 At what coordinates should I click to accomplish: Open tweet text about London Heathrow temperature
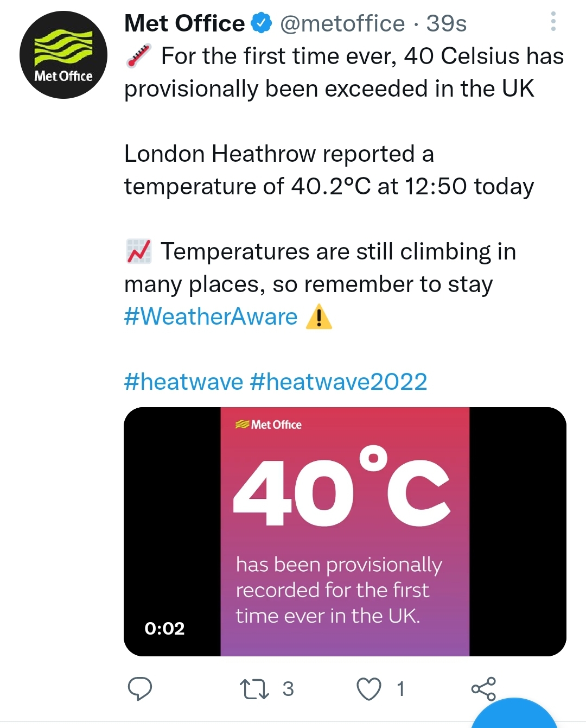329,170
